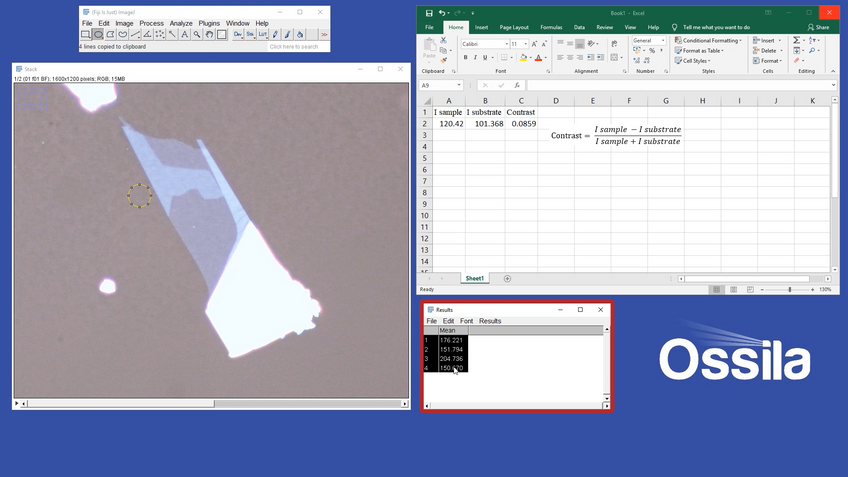Select the Magnifying glass tool in ImageJ
Viewport: 848px width, 477px height.
pos(197,34)
